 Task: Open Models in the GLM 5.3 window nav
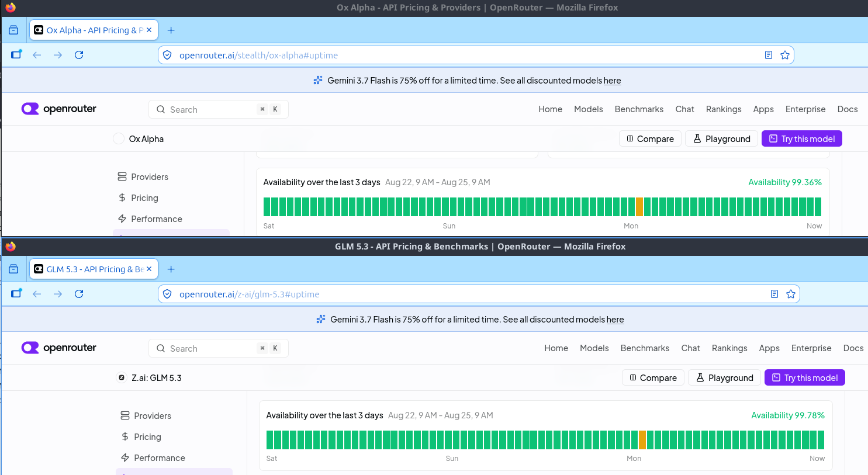pos(594,348)
